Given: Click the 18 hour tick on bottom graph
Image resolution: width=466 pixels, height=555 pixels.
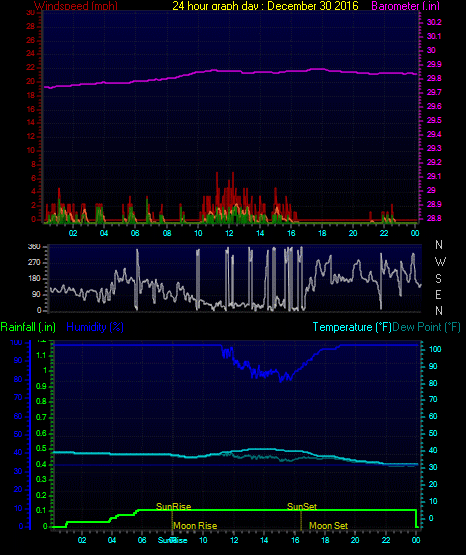Looking at the screenshot, I should pos(325,540).
